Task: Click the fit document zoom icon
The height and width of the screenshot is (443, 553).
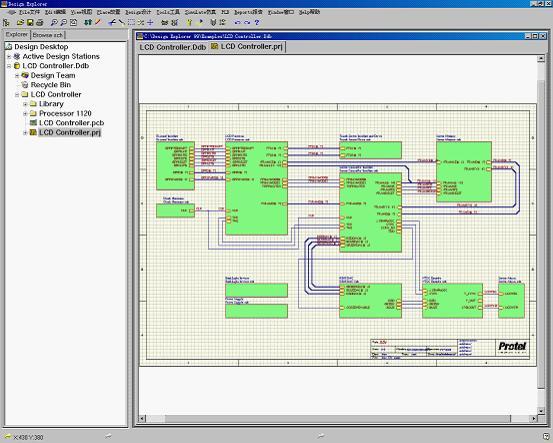Action: point(73,23)
